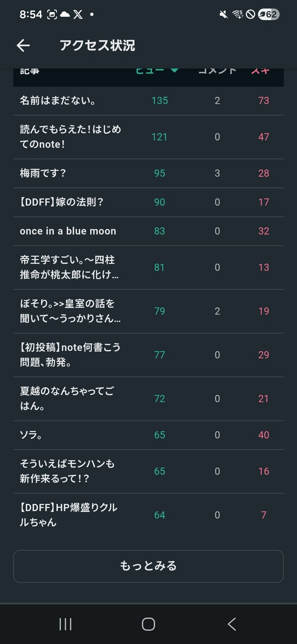
Task: Open 夏越のなんちゃってごはん。 article
Action: tap(148, 399)
